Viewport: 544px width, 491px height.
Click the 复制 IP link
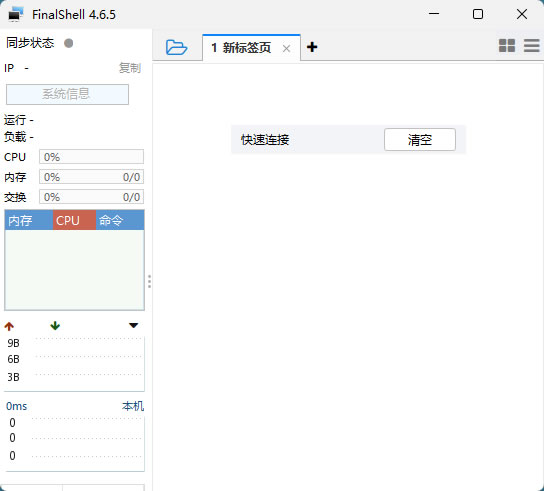pyautogui.click(x=129, y=68)
